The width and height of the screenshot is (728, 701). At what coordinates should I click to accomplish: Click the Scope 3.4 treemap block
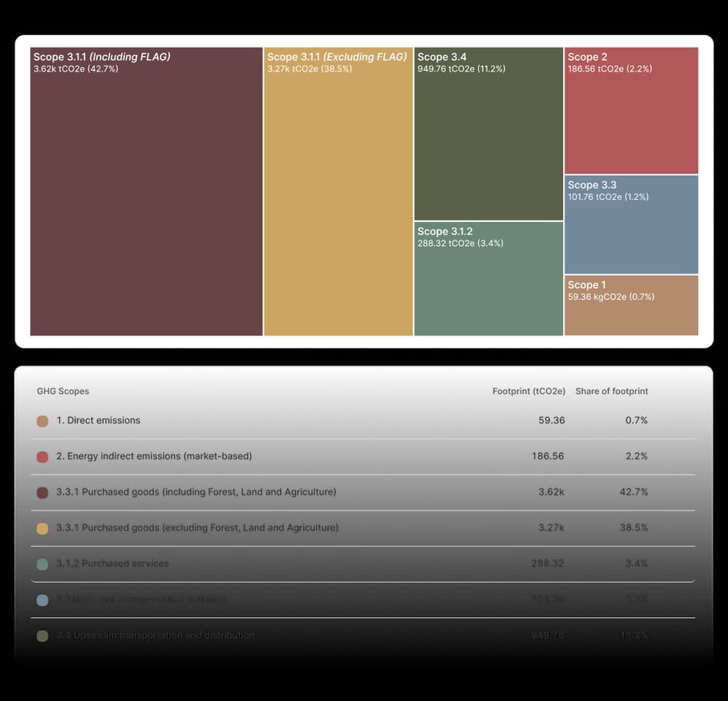point(488,134)
